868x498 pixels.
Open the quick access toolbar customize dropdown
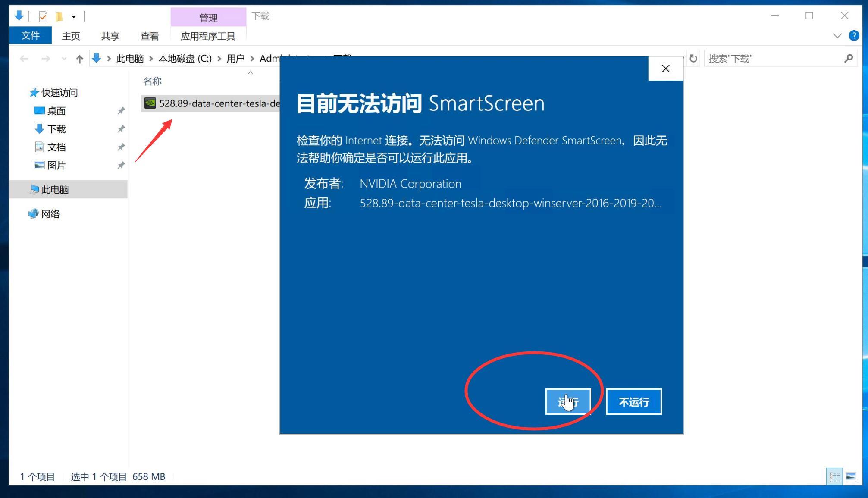[74, 16]
